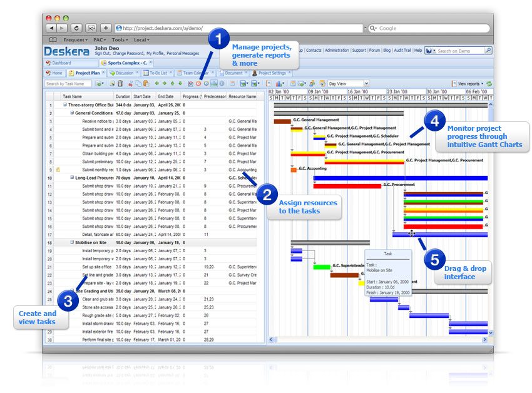Viewport: 532px width, 393px height.
Task: Click the Duration column header
Action: click(x=123, y=96)
